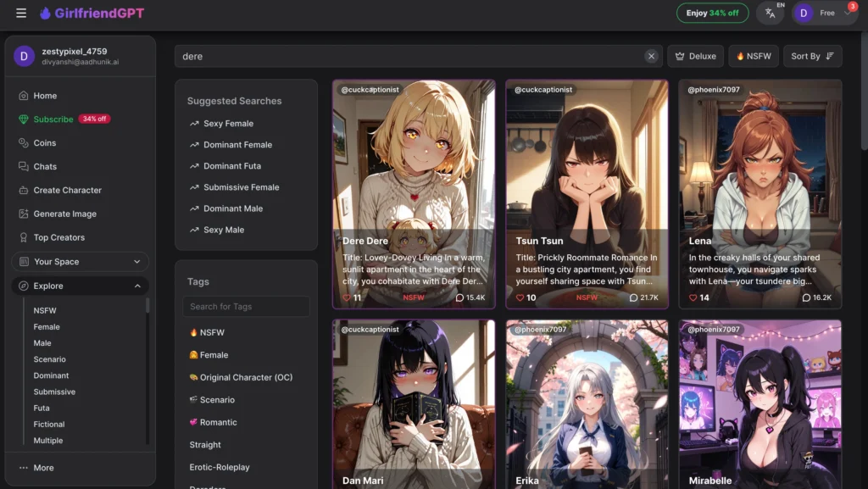Click the profile avatar in top bar
This screenshot has width=868, height=489.
(804, 13)
